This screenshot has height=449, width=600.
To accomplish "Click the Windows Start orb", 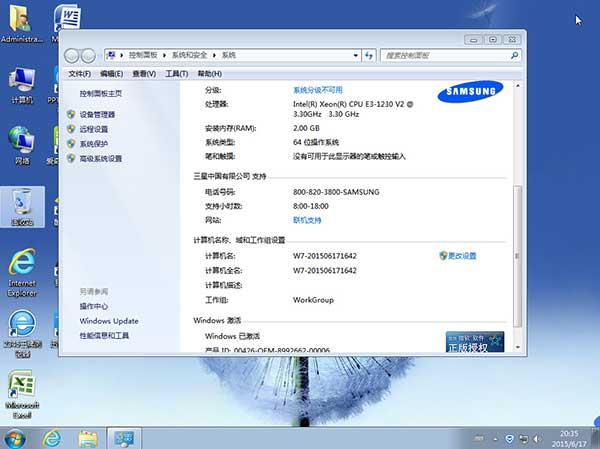I will tap(16, 438).
